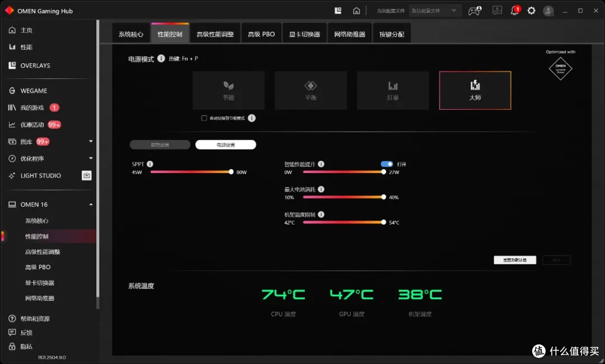The width and height of the screenshot is (605, 364).
Task: Open 我的游戏 my games
Action: (x=33, y=108)
